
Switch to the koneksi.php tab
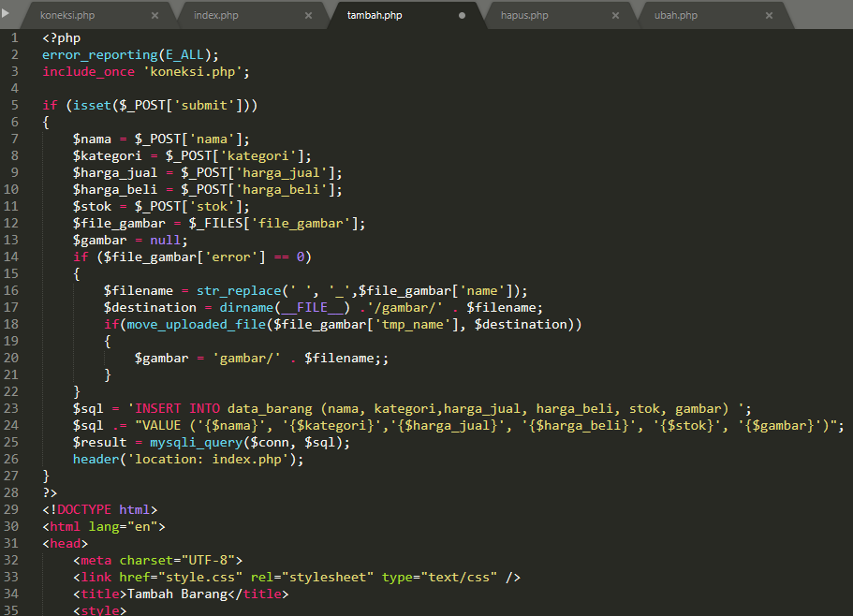pyautogui.click(x=67, y=15)
